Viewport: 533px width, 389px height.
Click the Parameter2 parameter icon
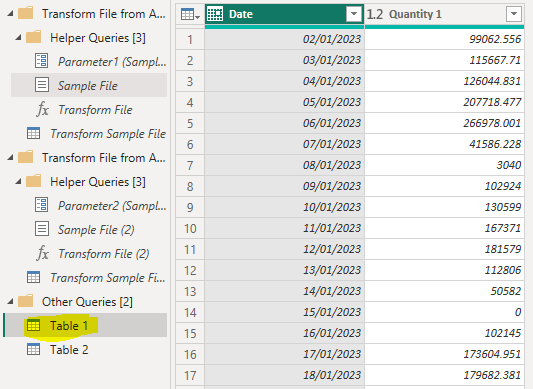coord(41,205)
